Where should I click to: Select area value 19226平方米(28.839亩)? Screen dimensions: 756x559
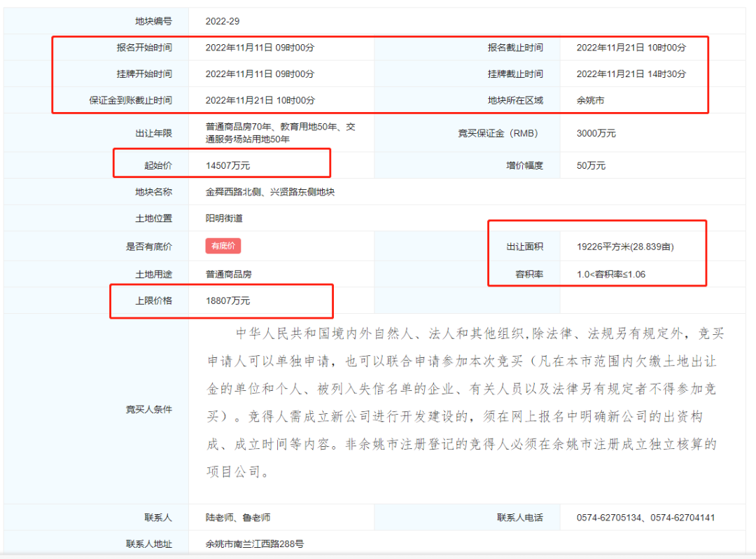pos(625,247)
